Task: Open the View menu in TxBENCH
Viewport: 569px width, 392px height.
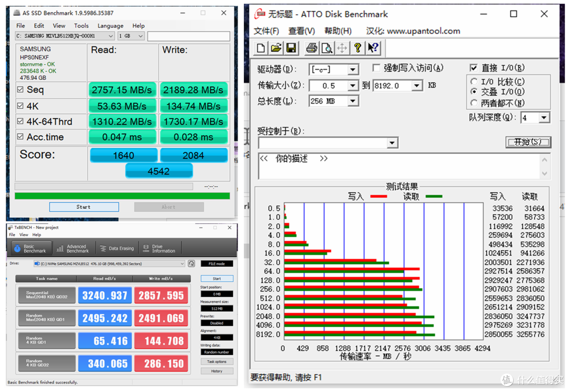Action: point(24,235)
